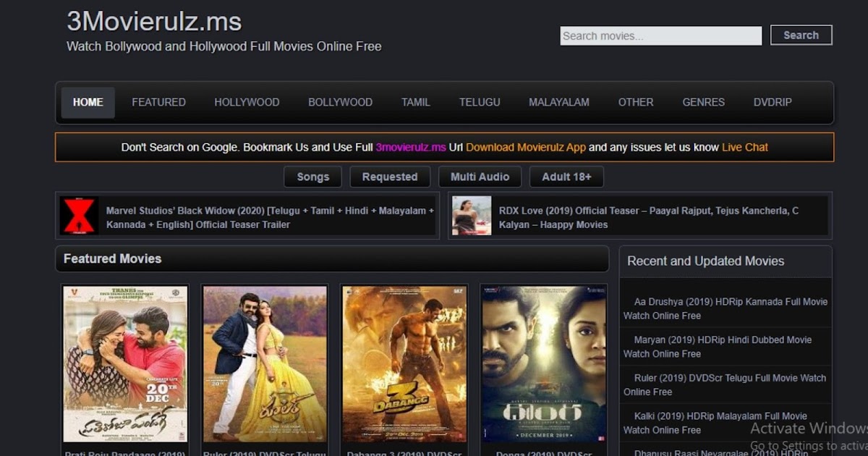
Task: Follow the pink 3movierulz.ms link
Action: tap(411, 147)
